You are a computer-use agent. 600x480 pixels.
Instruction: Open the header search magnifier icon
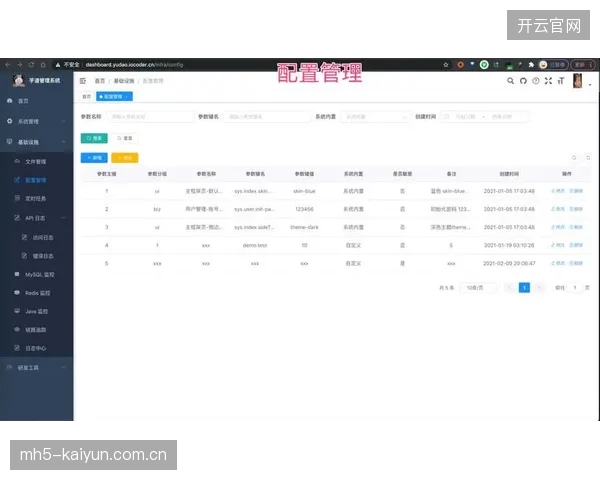pyautogui.click(x=510, y=81)
